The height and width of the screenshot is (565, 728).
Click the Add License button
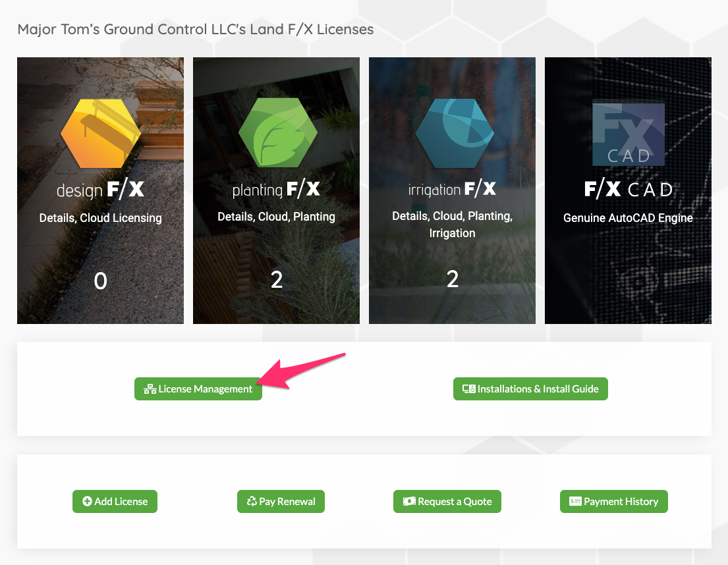tap(115, 501)
